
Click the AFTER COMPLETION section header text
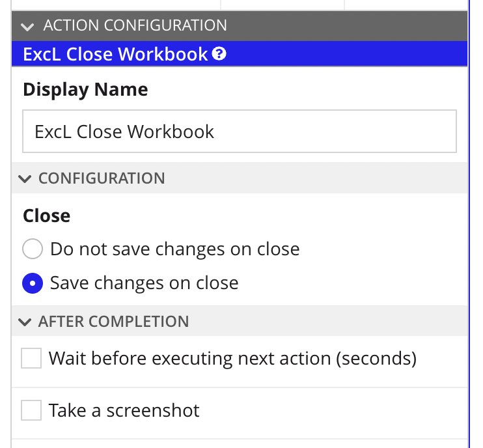pyautogui.click(x=114, y=322)
